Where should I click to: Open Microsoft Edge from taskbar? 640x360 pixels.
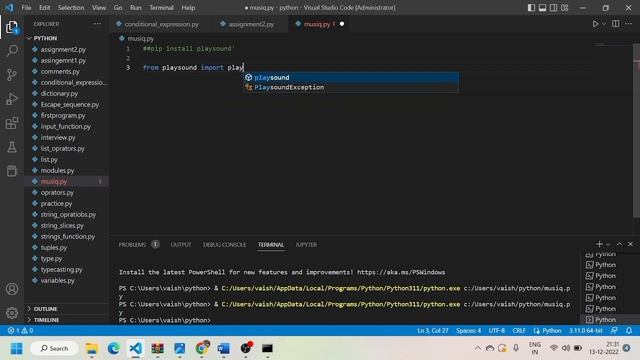pyautogui.click(x=114, y=349)
